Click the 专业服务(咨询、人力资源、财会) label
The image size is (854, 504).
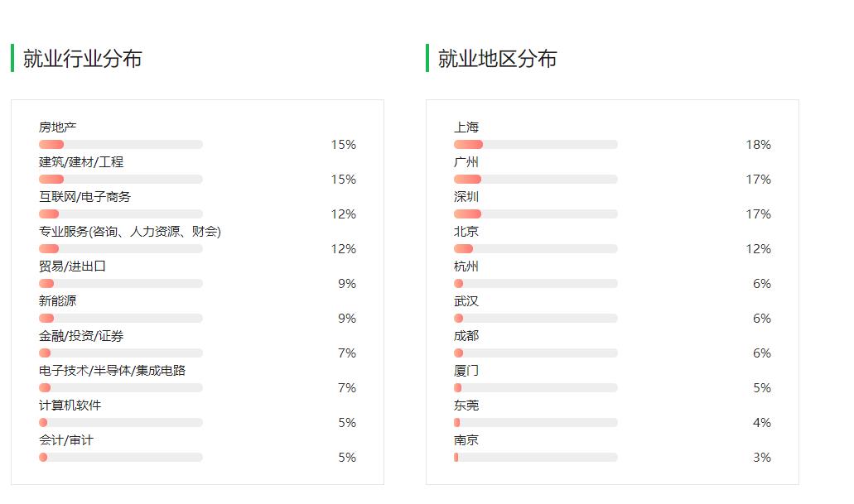(129, 232)
